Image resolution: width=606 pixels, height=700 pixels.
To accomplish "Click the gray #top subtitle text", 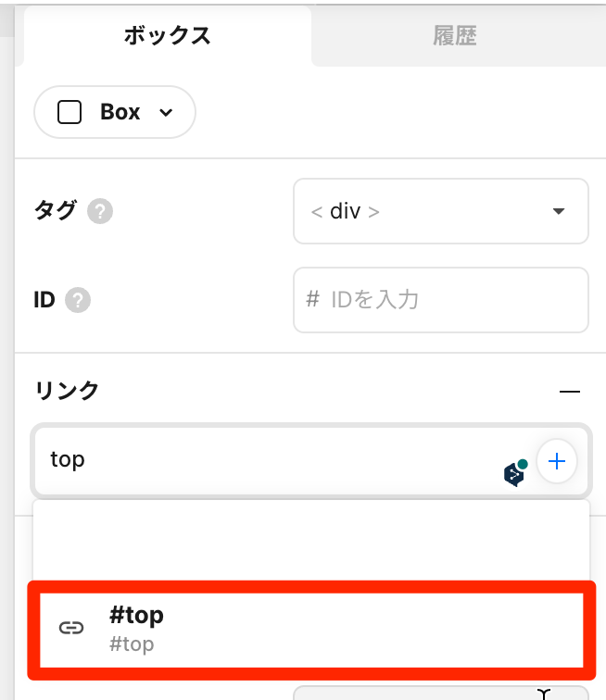I will [x=132, y=644].
